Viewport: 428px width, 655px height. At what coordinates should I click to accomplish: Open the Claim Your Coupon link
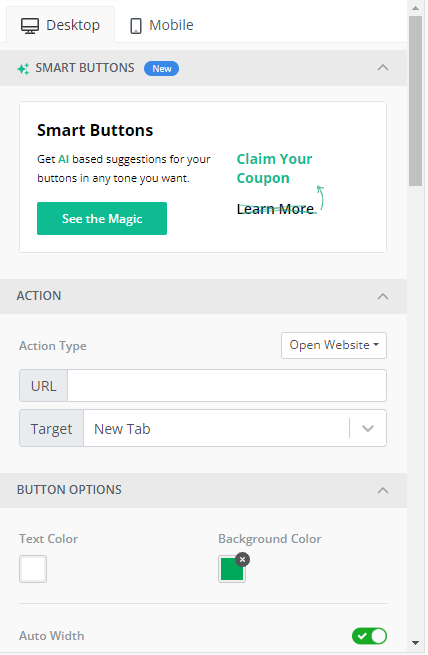tap(274, 168)
